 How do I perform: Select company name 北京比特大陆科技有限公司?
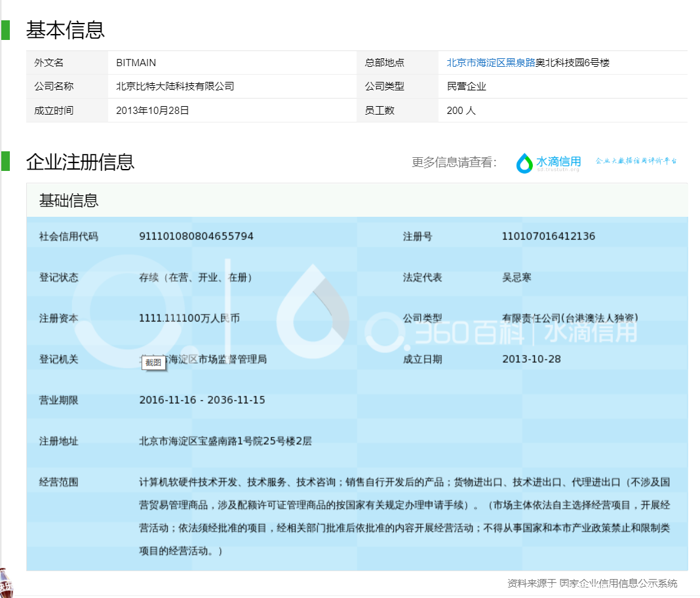click(175, 86)
